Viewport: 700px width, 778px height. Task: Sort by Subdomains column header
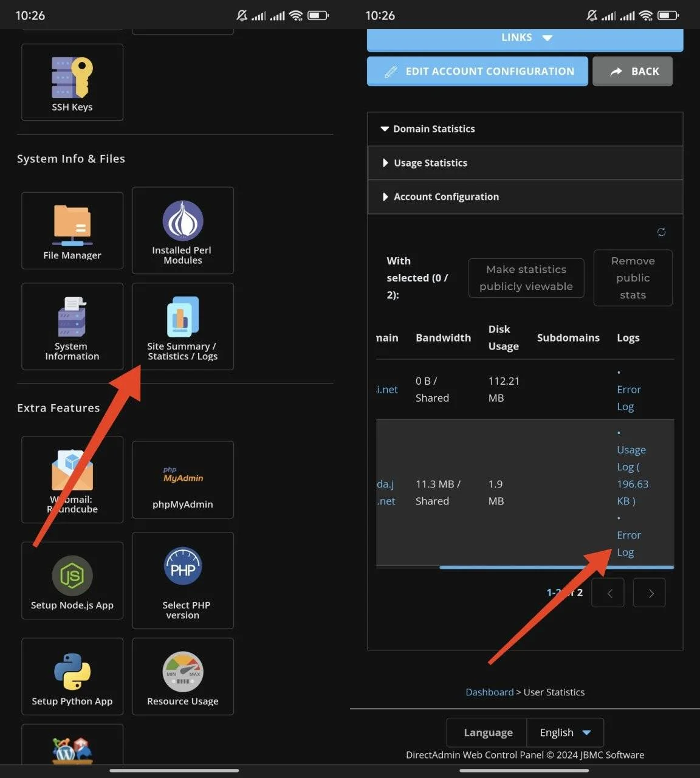tap(568, 338)
